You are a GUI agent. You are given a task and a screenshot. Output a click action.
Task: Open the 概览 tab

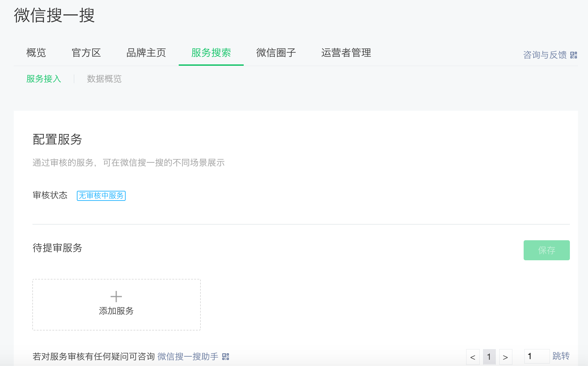click(36, 53)
